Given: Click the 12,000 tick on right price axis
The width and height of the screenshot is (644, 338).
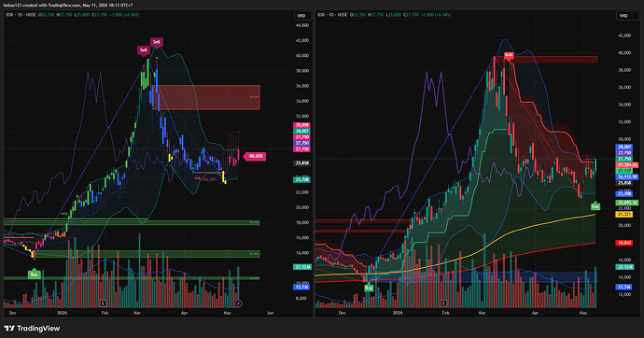Looking at the screenshot, I should (x=624, y=294).
